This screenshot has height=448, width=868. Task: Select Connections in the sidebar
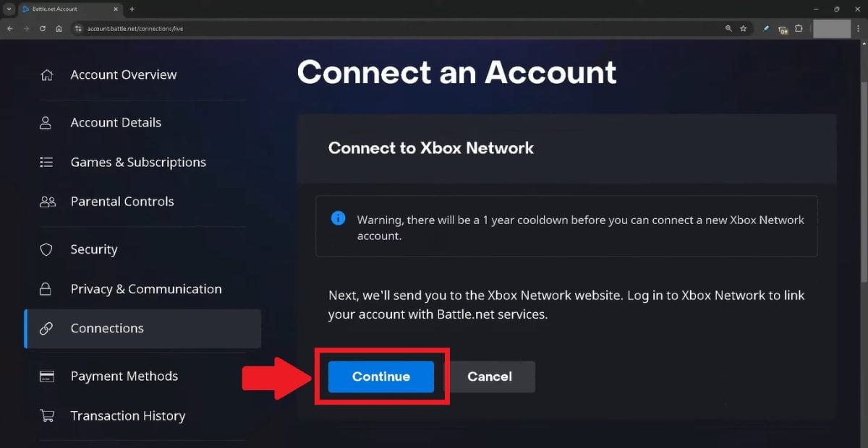pyautogui.click(x=107, y=329)
